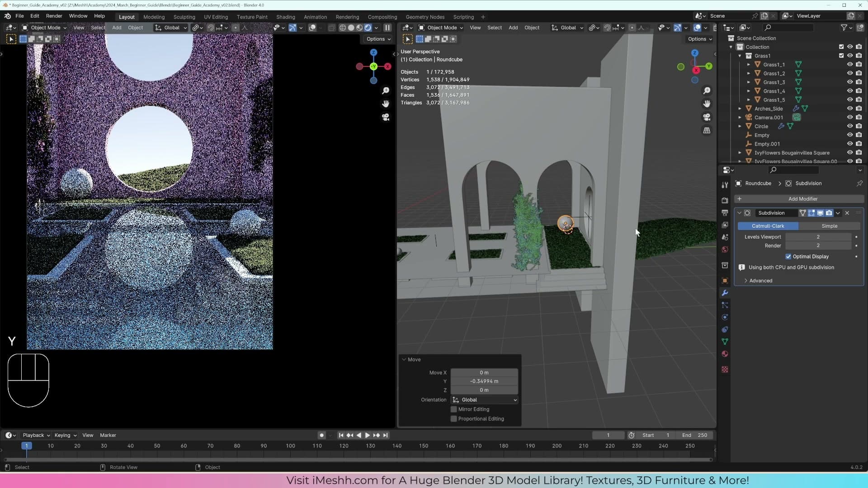Switch perspective/orthographic grid icon in right viewport
868x488 pixels.
pos(707,130)
